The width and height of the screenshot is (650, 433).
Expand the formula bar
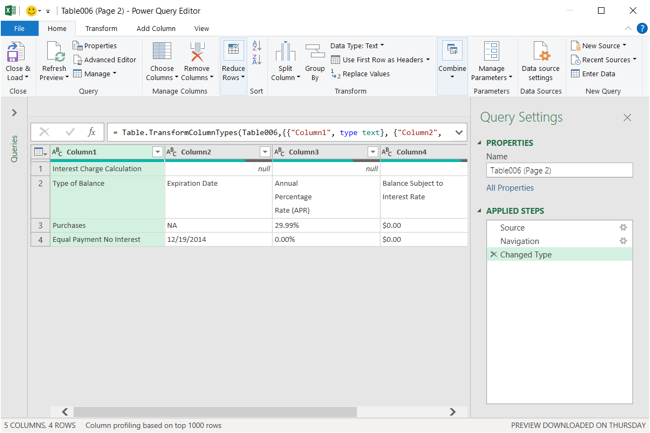(459, 132)
